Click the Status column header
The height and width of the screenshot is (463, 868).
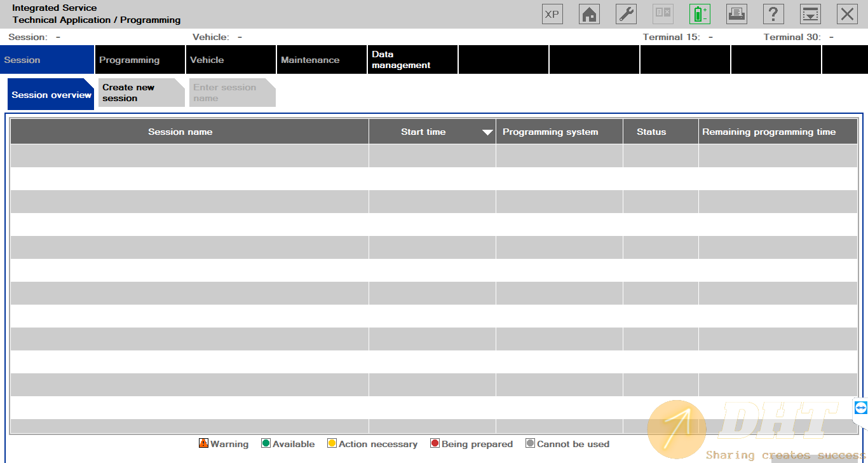(x=651, y=132)
